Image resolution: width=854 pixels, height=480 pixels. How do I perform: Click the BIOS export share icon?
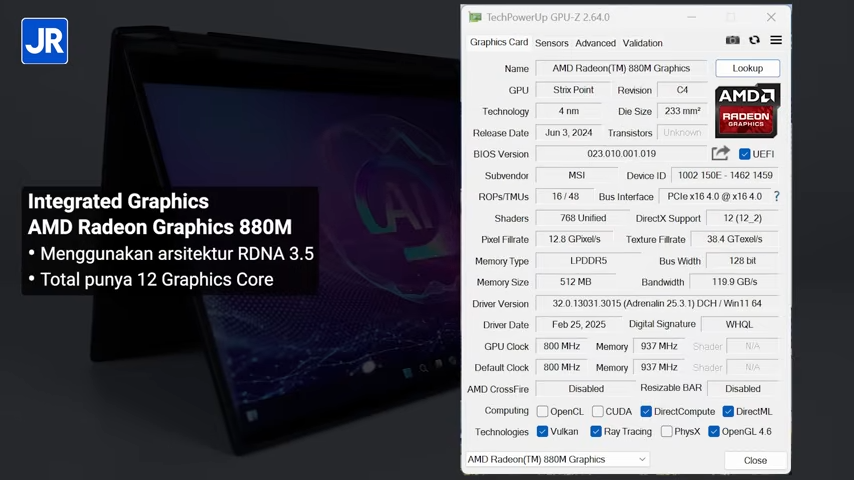[x=721, y=154]
